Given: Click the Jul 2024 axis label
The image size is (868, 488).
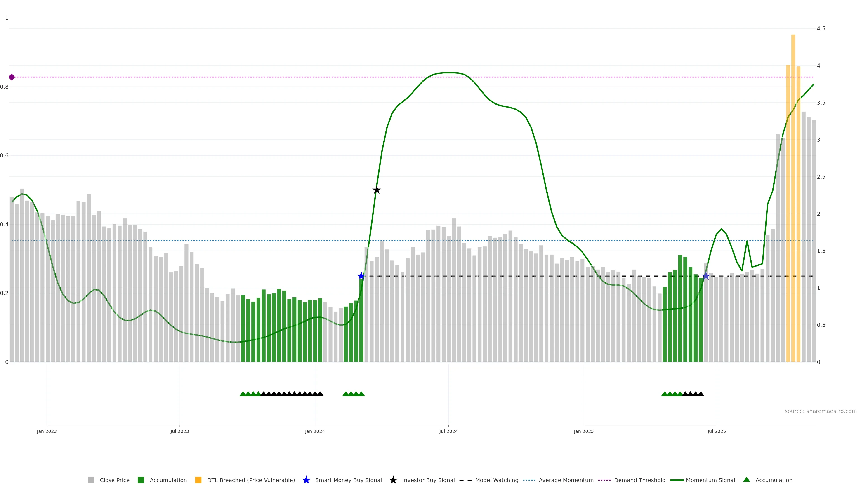Looking at the screenshot, I should (448, 432).
